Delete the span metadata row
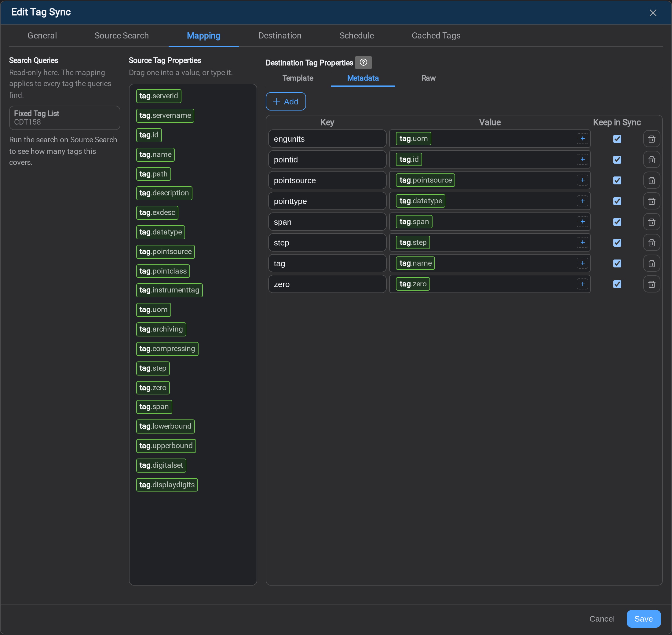The image size is (672, 635). [x=651, y=222]
